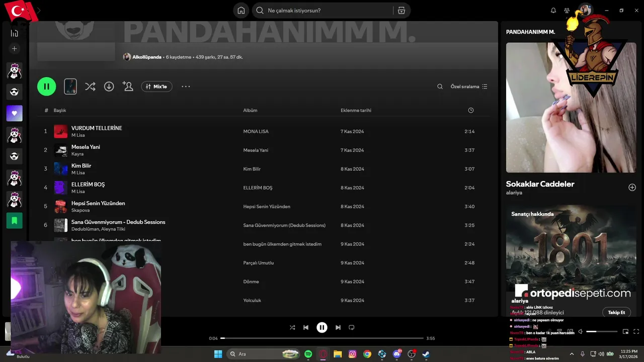Adjust the volume slider
The image size is (644, 362).
(x=602, y=331)
